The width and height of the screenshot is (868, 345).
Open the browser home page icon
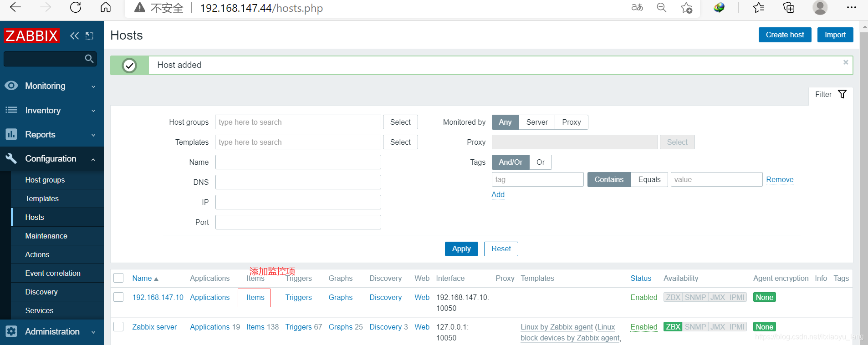pos(106,7)
